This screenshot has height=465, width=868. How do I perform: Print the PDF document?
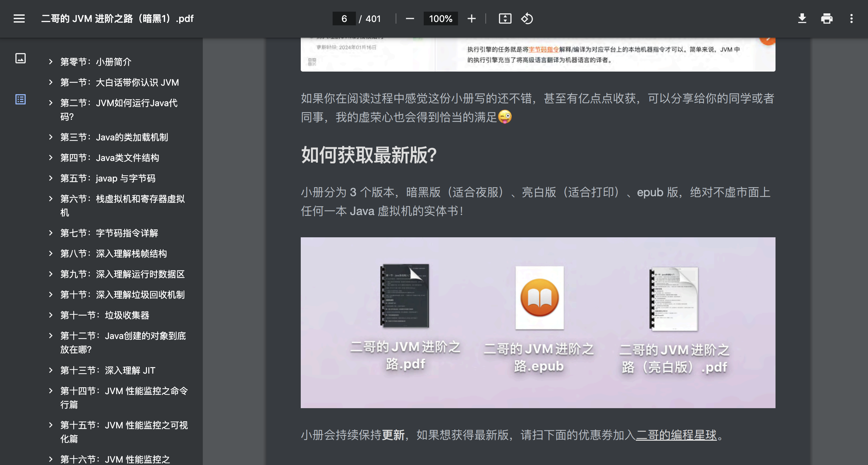[x=827, y=19]
